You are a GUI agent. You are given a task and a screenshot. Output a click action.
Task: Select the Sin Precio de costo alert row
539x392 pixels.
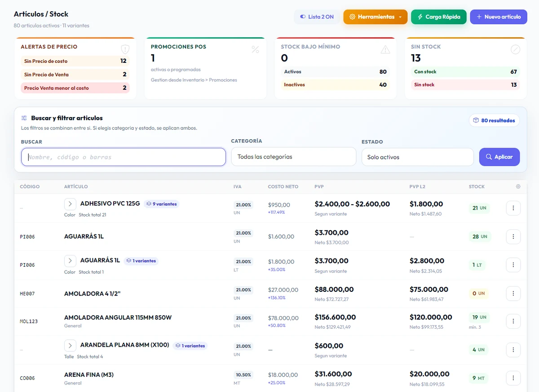coord(75,61)
